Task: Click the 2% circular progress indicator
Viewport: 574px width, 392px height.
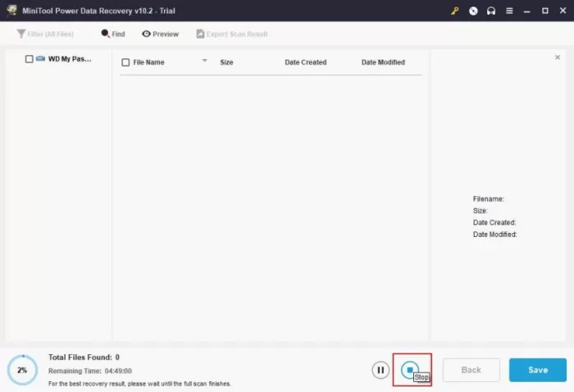Action: pos(22,370)
